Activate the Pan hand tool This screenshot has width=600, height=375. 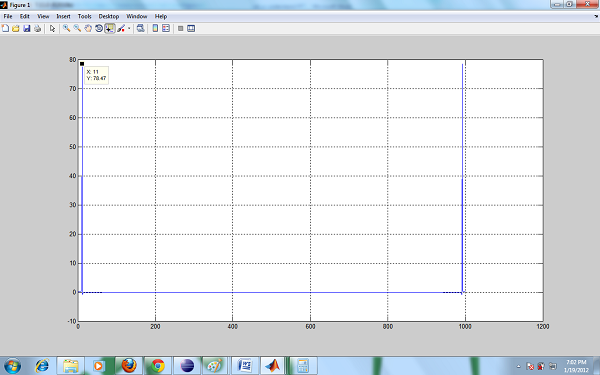tap(88, 28)
